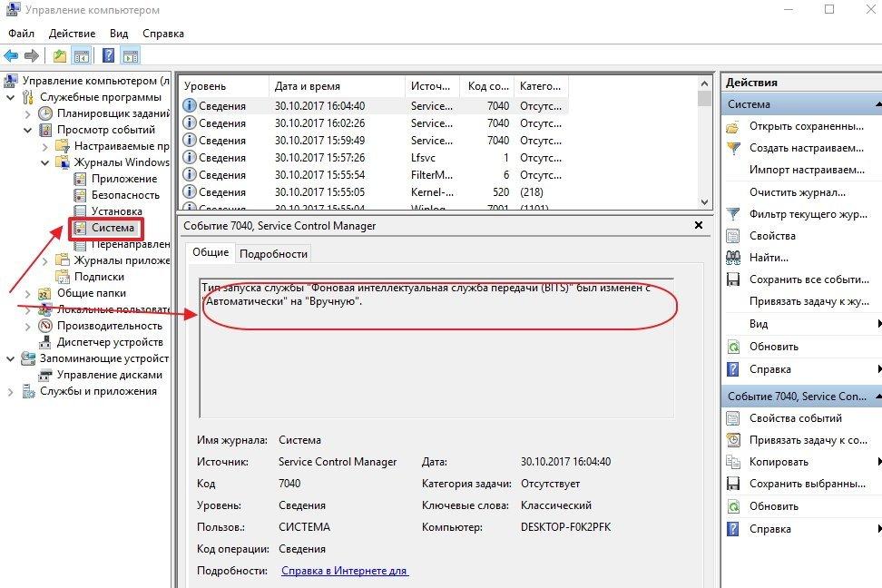Viewport: 882px width, 588px height.
Task: Click the Общие папки icon
Action: coord(45,293)
